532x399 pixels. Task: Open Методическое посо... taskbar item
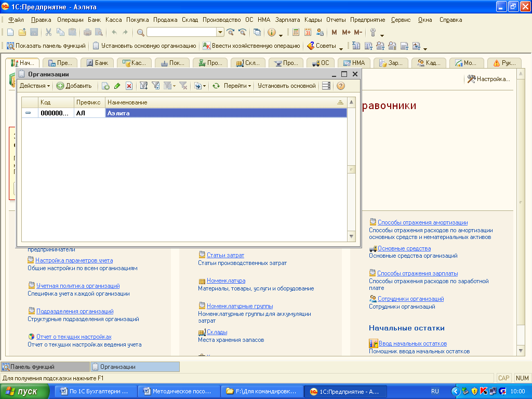(179, 392)
